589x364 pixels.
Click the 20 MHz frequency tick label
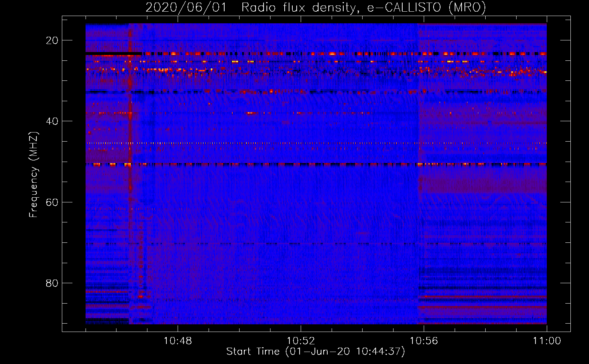pyautogui.click(x=52, y=40)
